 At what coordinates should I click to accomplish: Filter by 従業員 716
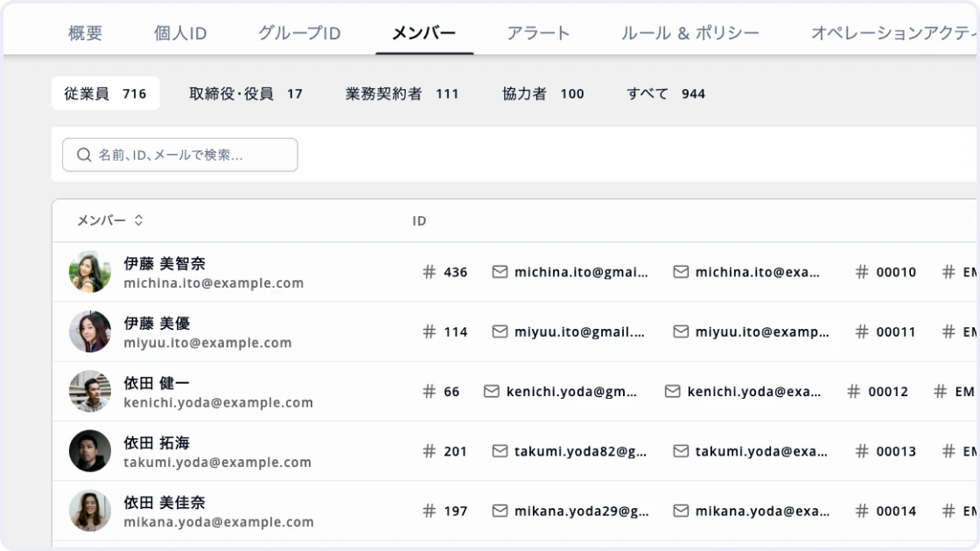[x=105, y=94]
